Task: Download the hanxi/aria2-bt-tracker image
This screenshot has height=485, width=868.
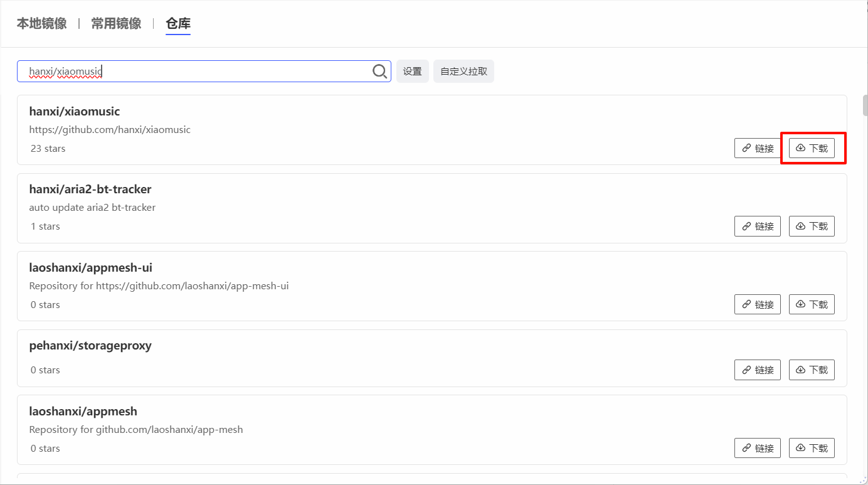Action: pyautogui.click(x=812, y=226)
